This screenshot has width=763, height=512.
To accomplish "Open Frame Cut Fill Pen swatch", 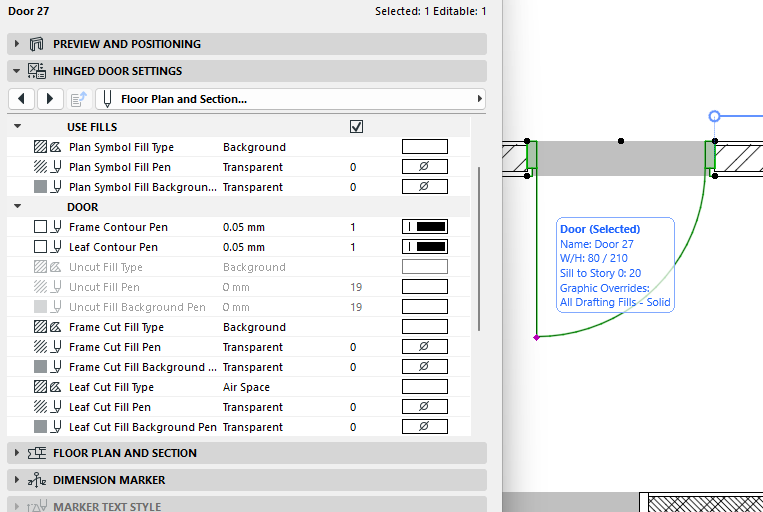I will tap(425, 347).
